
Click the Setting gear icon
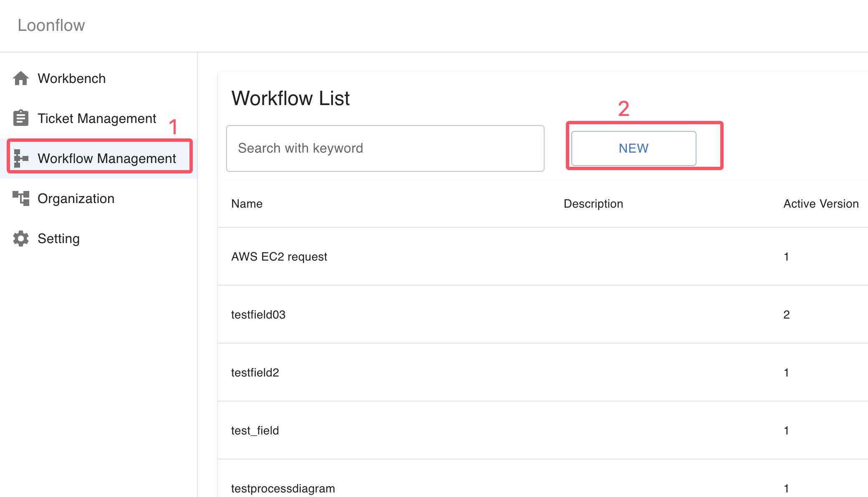click(21, 238)
